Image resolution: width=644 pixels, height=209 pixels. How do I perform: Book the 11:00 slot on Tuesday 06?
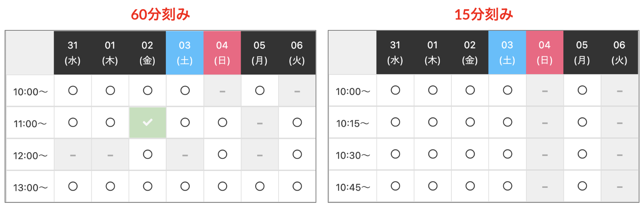tap(297, 123)
